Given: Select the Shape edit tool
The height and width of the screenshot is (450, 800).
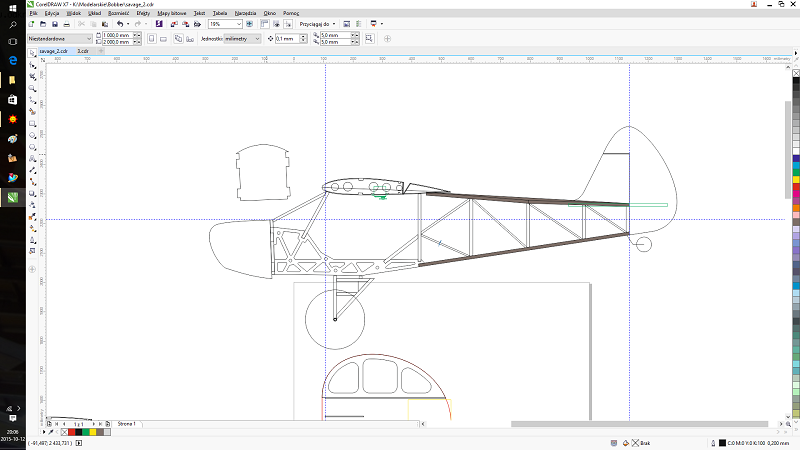Looking at the screenshot, I should click(x=32, y=65).
